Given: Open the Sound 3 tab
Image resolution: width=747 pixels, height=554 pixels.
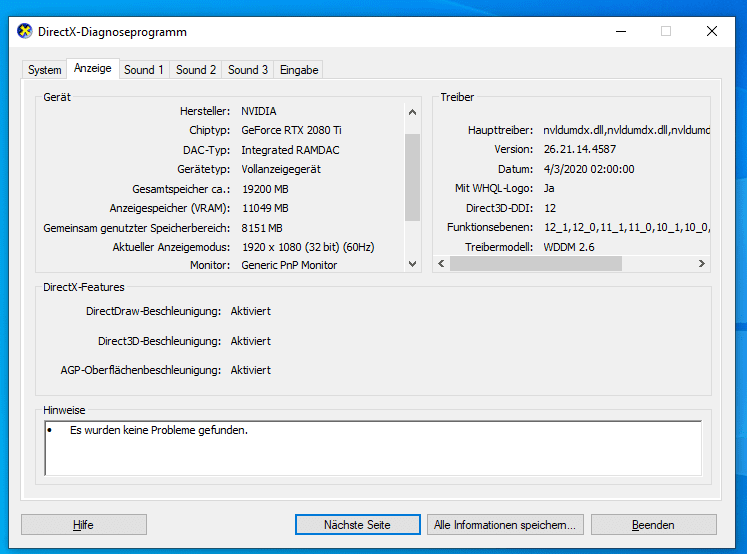Looking at the screenshot, I should coord(248,70).
